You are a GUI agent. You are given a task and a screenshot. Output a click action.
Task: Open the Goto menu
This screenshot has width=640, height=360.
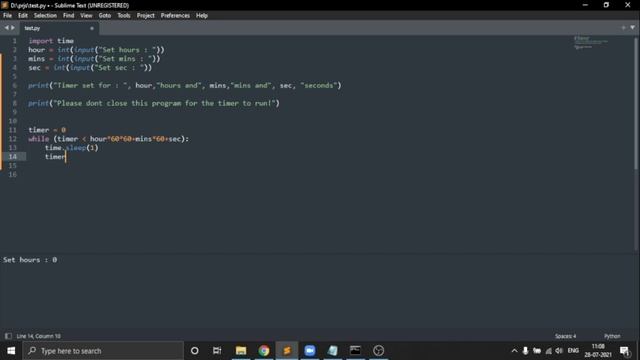tap(105, 16)
